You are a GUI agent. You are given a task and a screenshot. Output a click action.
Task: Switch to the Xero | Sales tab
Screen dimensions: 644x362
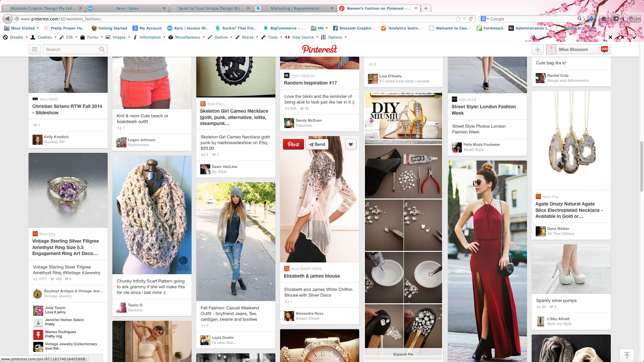(x=127, y=8)
